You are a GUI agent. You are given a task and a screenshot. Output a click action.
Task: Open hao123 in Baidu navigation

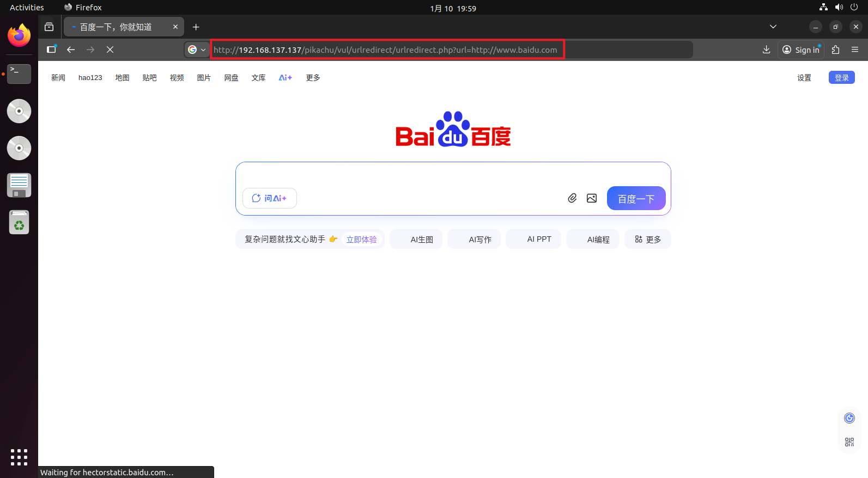90,78
